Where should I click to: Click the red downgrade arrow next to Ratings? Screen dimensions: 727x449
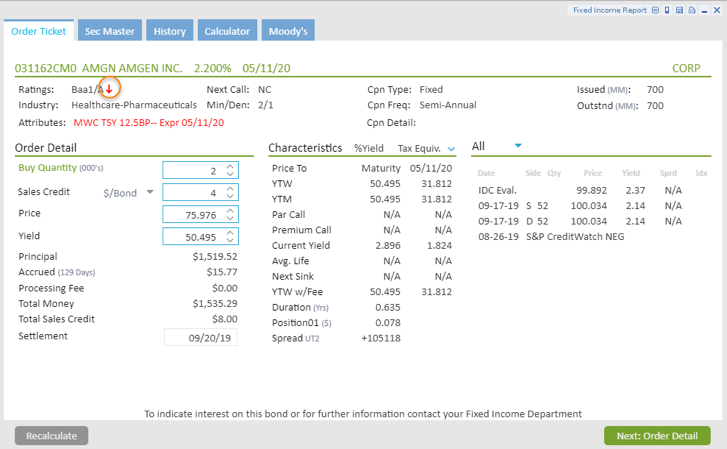coord(109,89)
